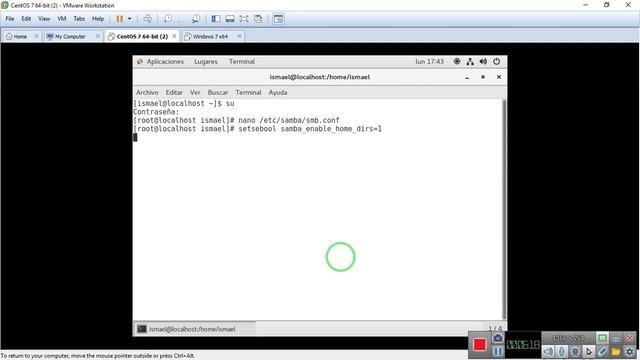
Task: Open the Buscar menu of the terminal
Action: 218,93
